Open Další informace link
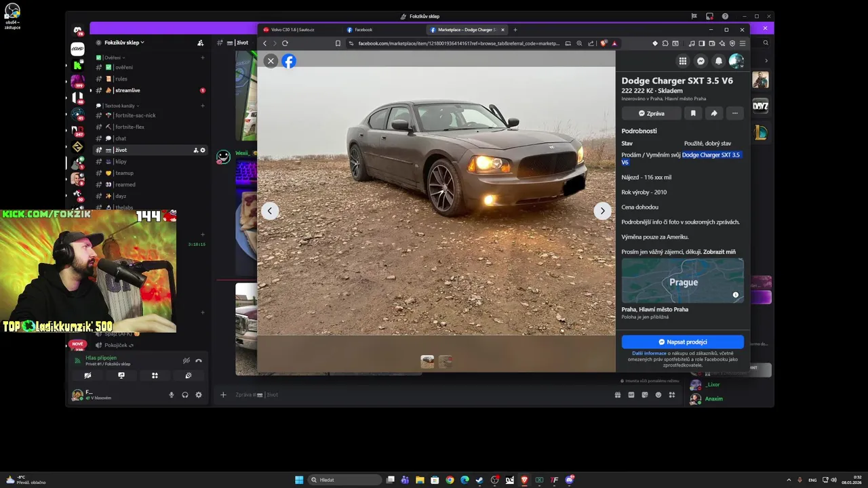This screenshot has height=488, width=868. point(650,353)
